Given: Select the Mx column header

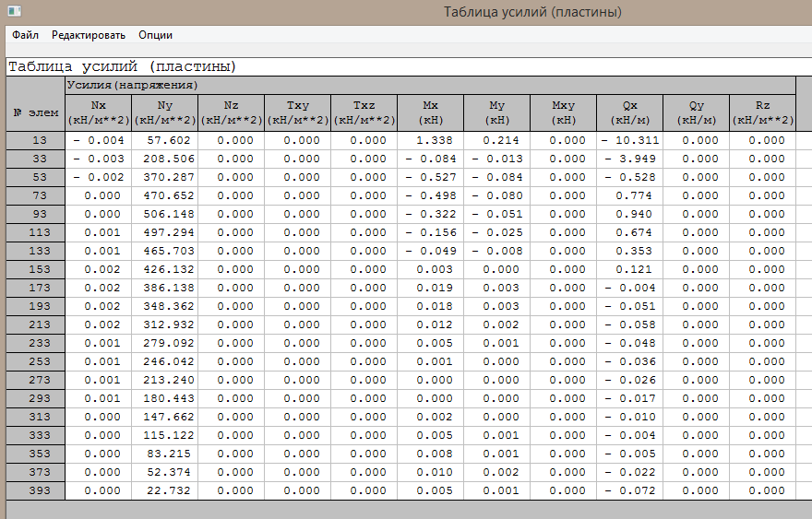Looking at the screenshot, I should click(430, 112).
